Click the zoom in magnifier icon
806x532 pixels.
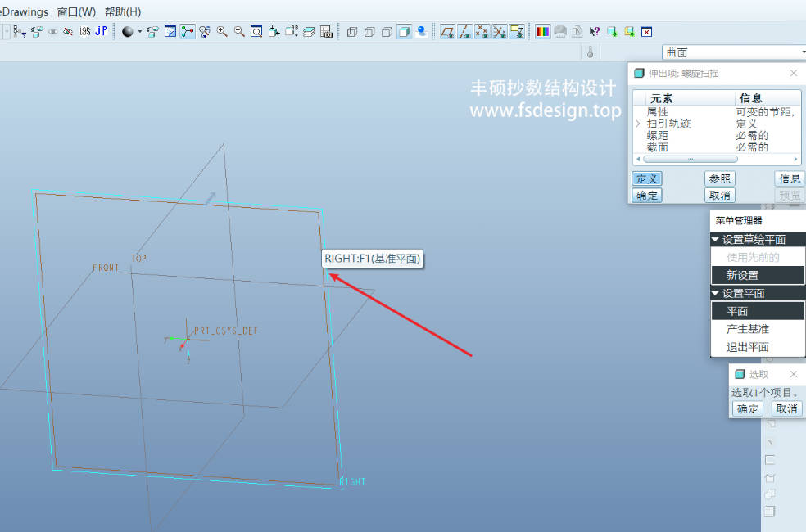coord(222,32)
